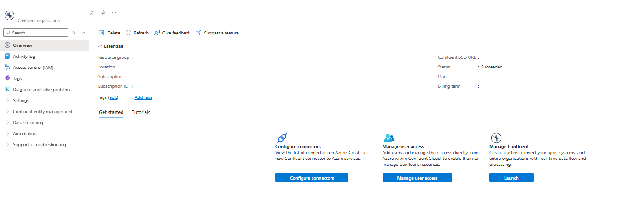Open the Overview menu item
The width and height of the screenshot is (644, 199).
click(45, 45)
